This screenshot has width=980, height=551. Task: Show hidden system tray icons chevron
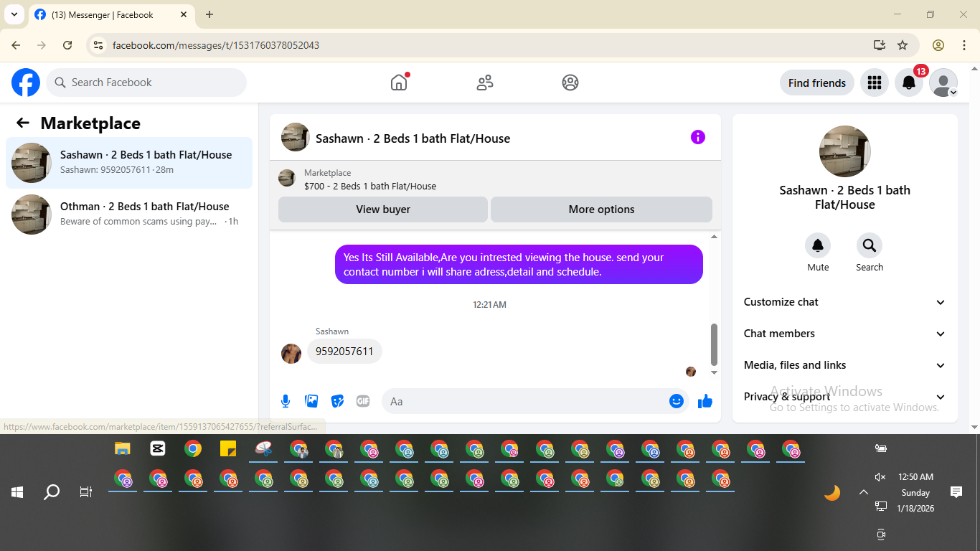864,492
